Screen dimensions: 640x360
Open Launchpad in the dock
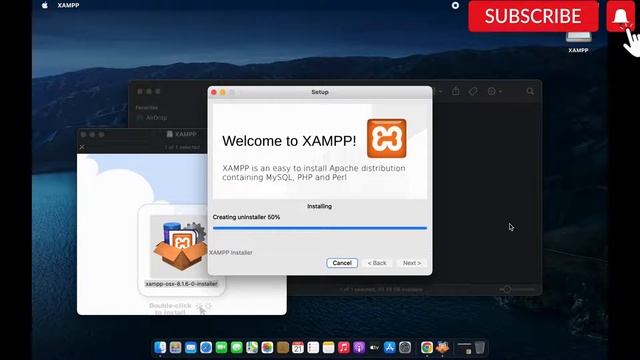176,347
